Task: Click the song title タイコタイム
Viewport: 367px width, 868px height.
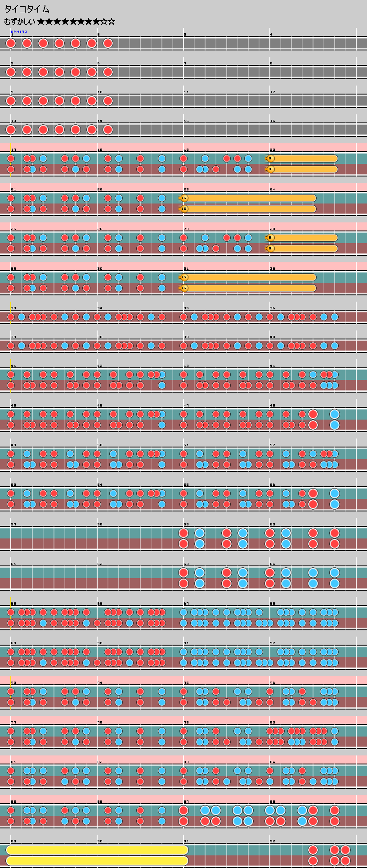Action: 27,9
